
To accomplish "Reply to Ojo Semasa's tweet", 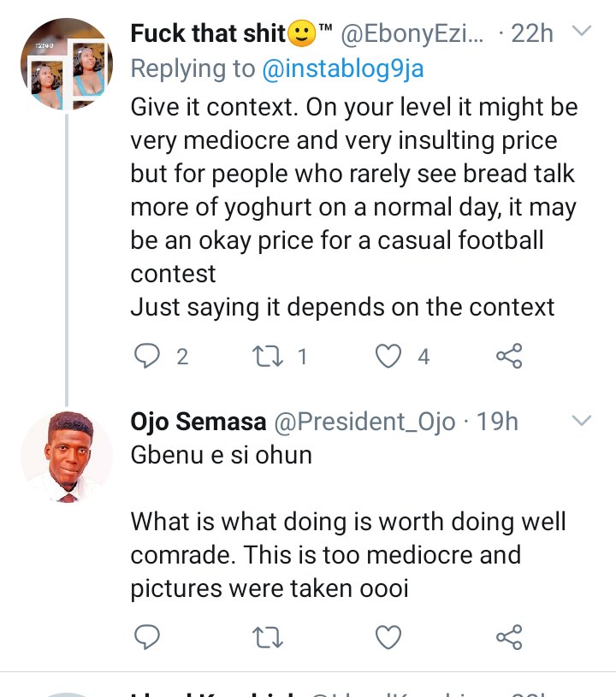I will point(149,636).
